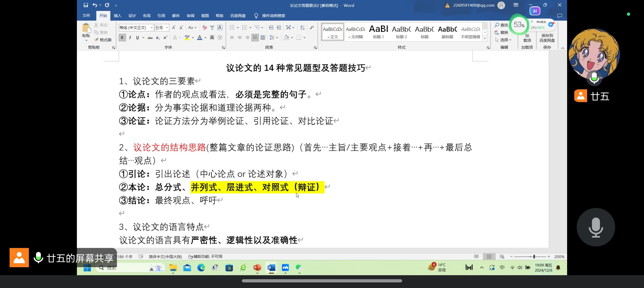The width and height of the screenshot is (644, 288).
Task: Toggle justified text alignment
Action: pos(255,38)
